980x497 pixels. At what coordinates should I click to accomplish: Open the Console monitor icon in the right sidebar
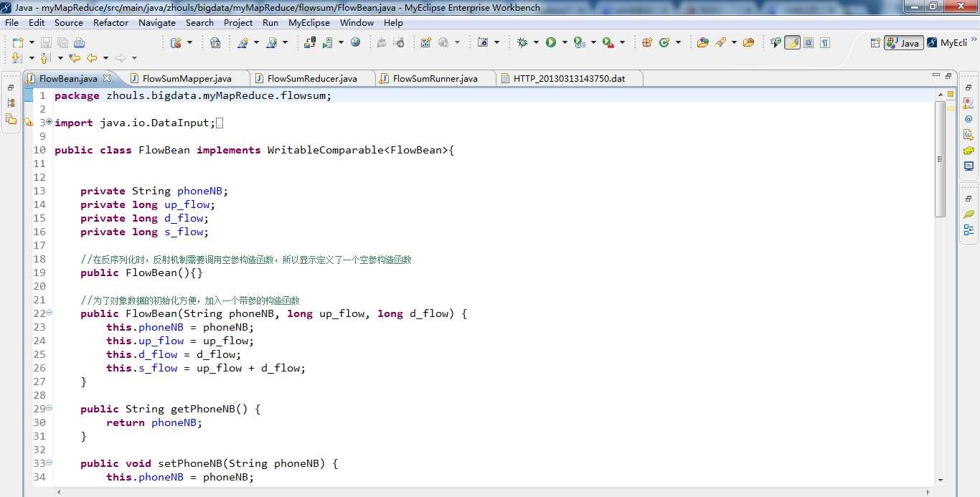coord(969,166)
